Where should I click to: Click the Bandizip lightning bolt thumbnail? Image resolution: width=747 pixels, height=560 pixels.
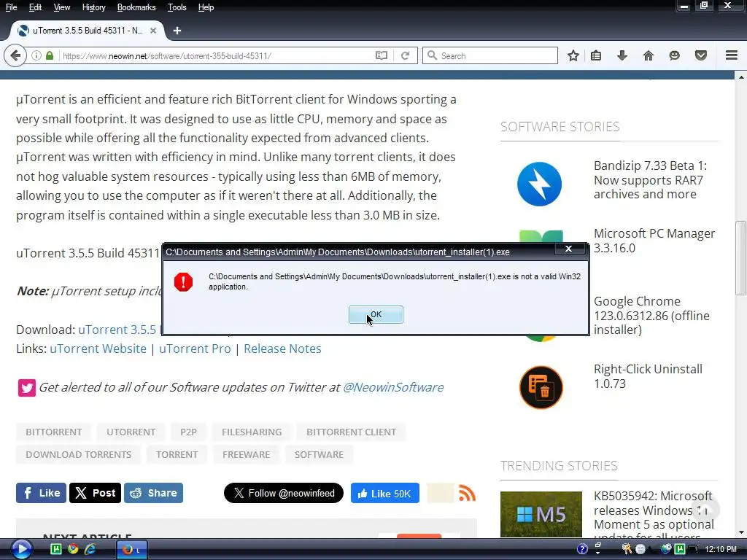(539, 184)
